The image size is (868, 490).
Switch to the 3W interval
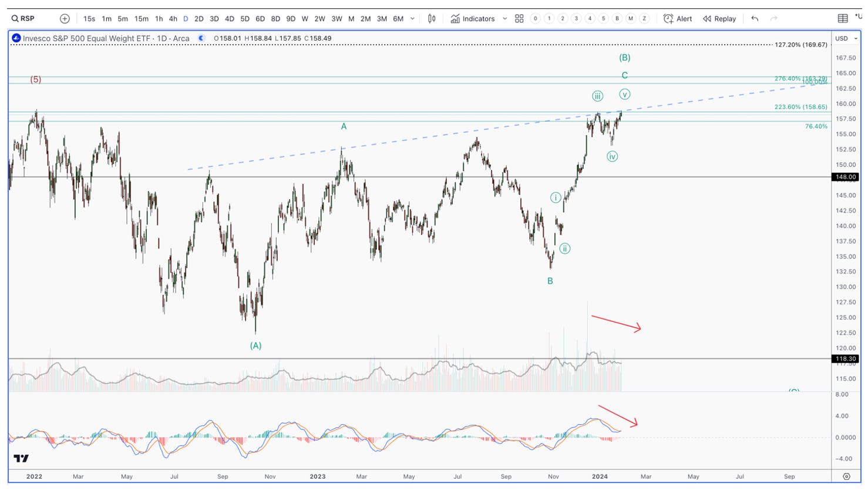tap(337, 19)
